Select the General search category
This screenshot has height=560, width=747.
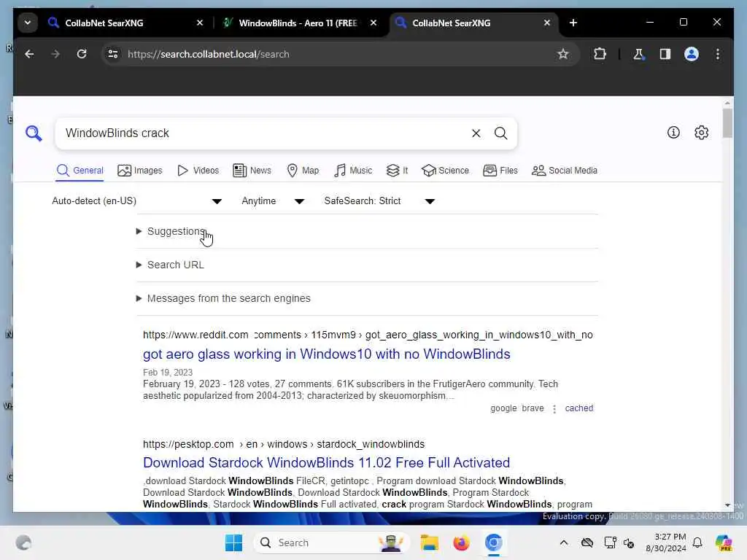tap(80, 171)
